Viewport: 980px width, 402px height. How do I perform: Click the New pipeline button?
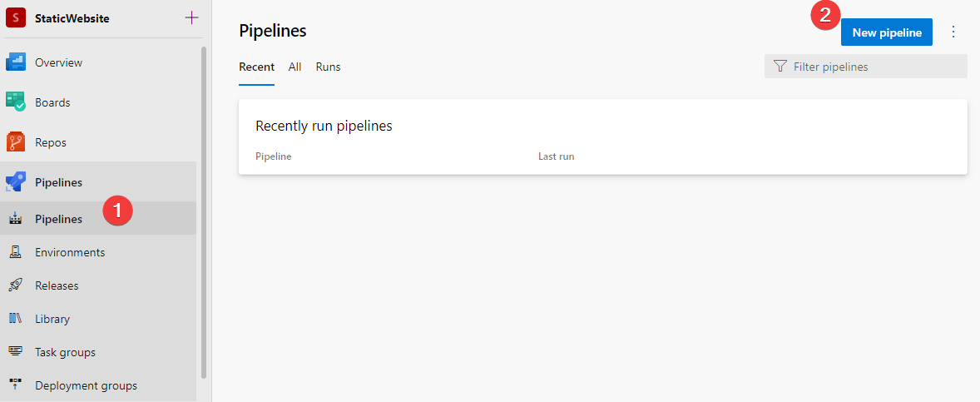coord(886,32)
